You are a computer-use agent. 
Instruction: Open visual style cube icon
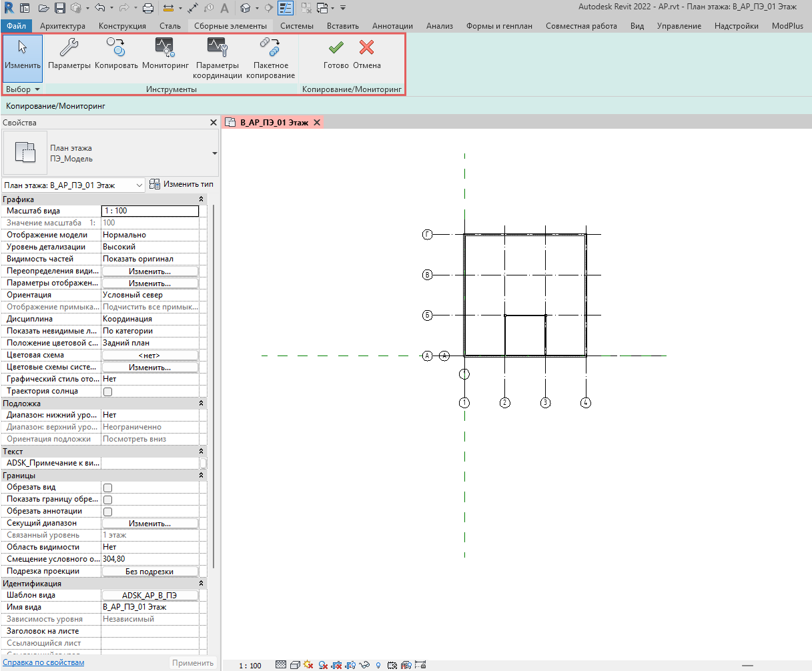click(x=295, y=665)
